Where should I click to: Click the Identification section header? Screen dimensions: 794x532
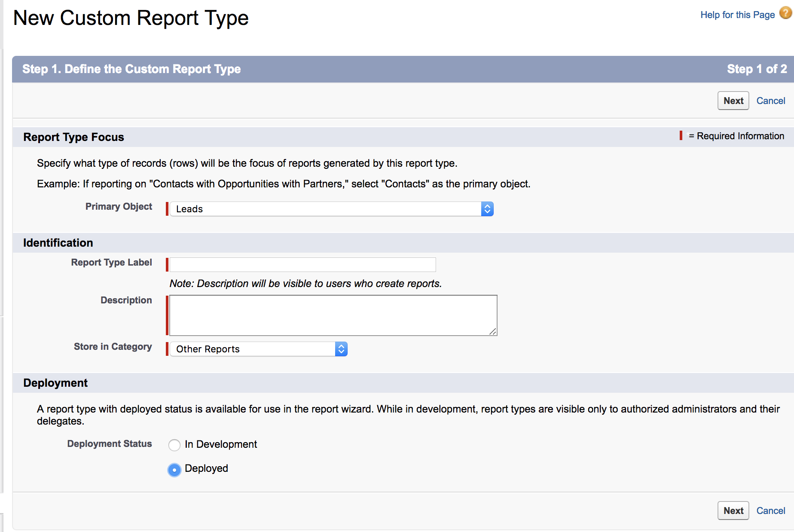(x=58, y=243)
